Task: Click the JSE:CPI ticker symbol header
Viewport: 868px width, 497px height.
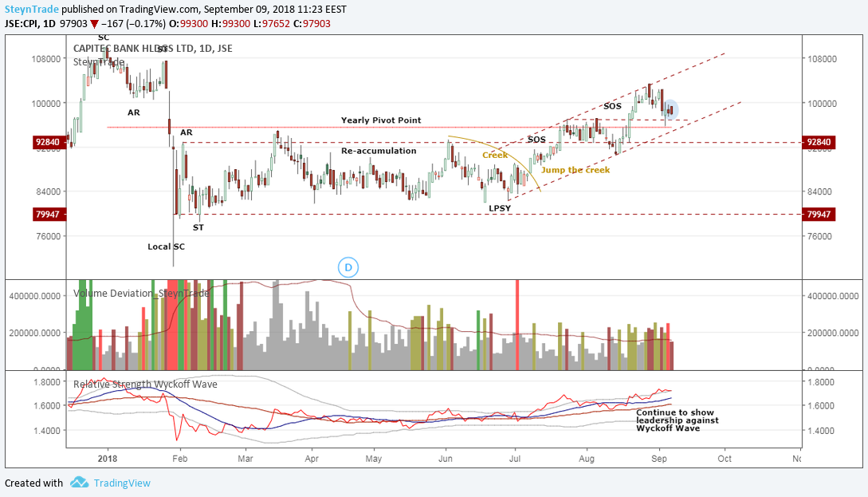Action: point(22,24)
